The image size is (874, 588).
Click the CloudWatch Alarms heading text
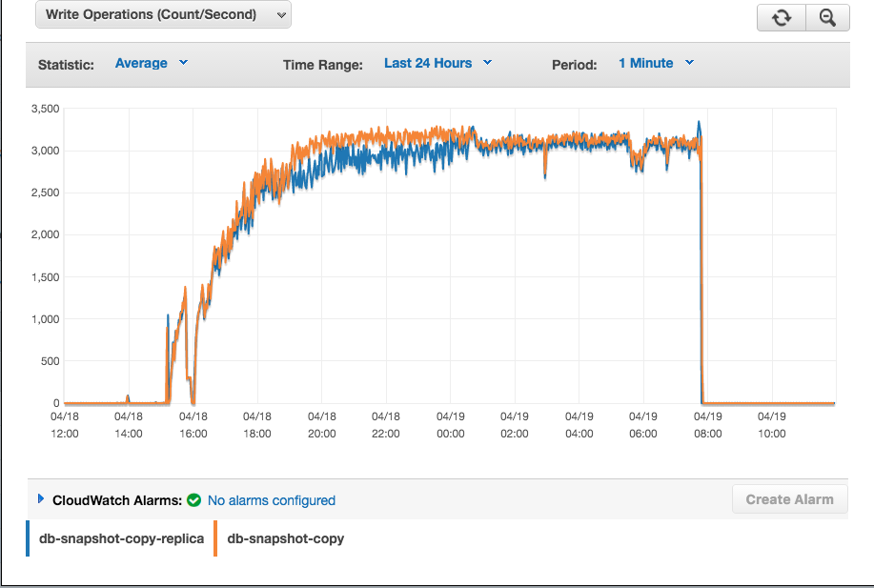pos(117,500)
